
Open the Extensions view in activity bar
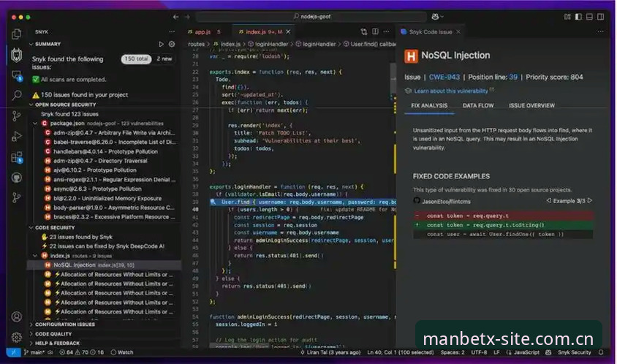pyautogui.click(x=17, y=157)
